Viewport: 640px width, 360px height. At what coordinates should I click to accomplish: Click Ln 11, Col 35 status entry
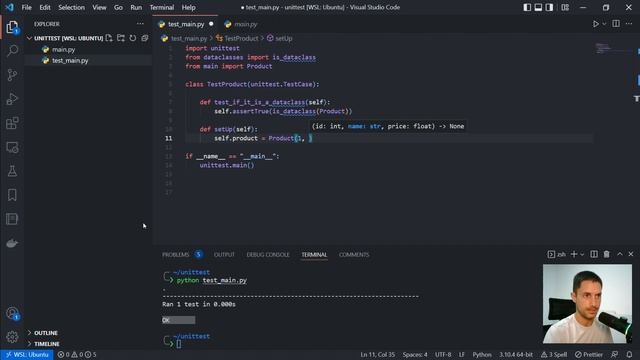point(378,354)
